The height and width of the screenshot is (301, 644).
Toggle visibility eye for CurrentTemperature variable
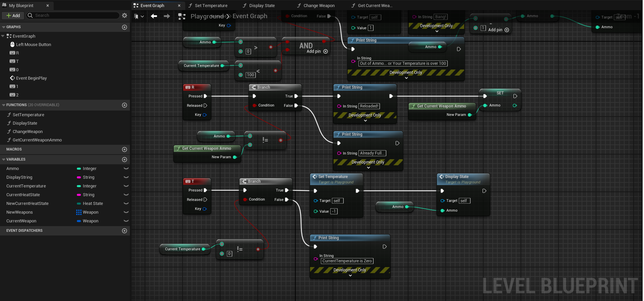click(x=126, y=186)
